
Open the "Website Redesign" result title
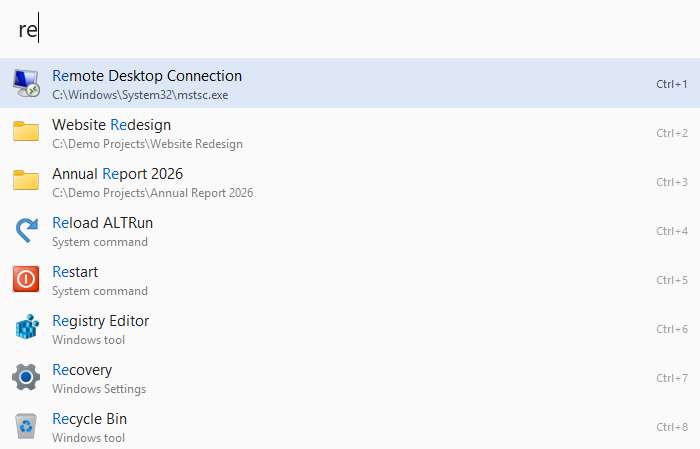point(111,125)
